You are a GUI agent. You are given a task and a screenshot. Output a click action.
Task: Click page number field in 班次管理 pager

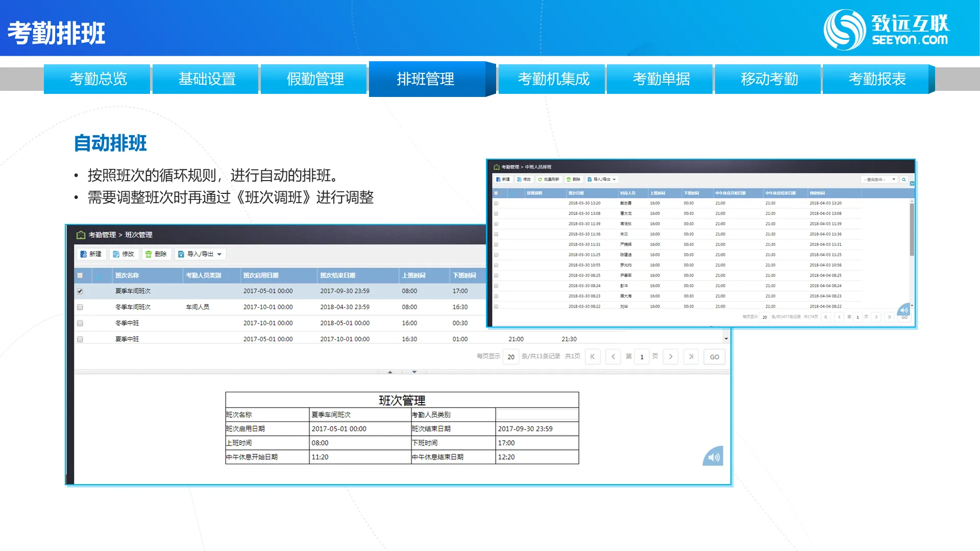coord(642,357)
